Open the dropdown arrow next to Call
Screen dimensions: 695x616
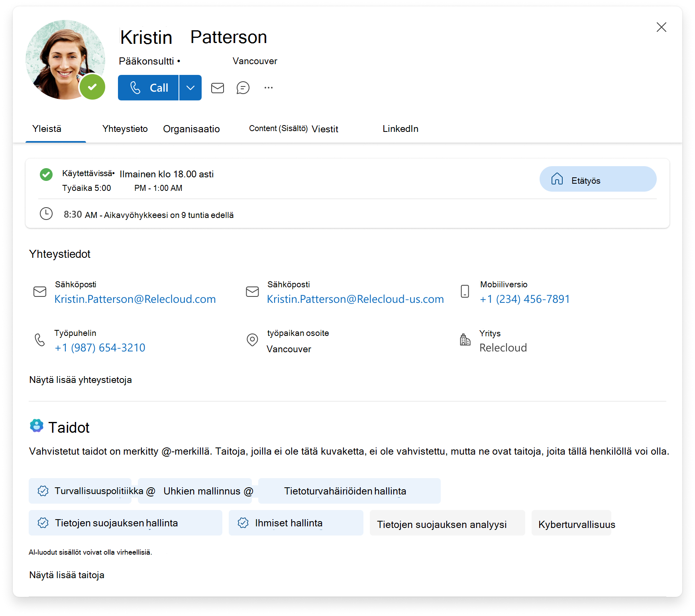coord(190,88)
